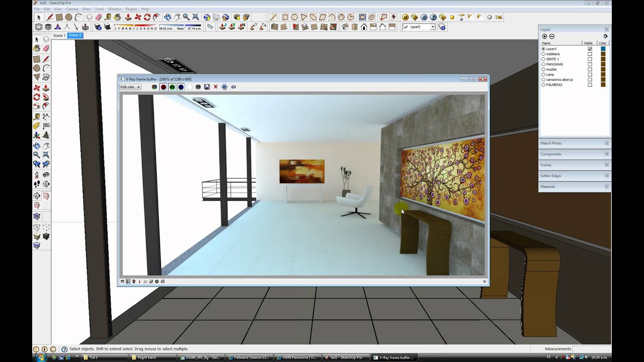Collapse the Layers panel
The image size is (644, 362).
(x=607, y=29)
